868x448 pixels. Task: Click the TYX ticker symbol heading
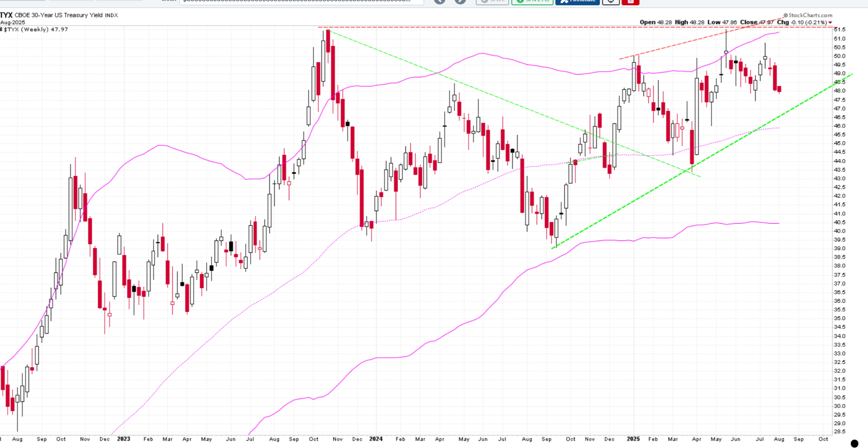click(6, 15)
